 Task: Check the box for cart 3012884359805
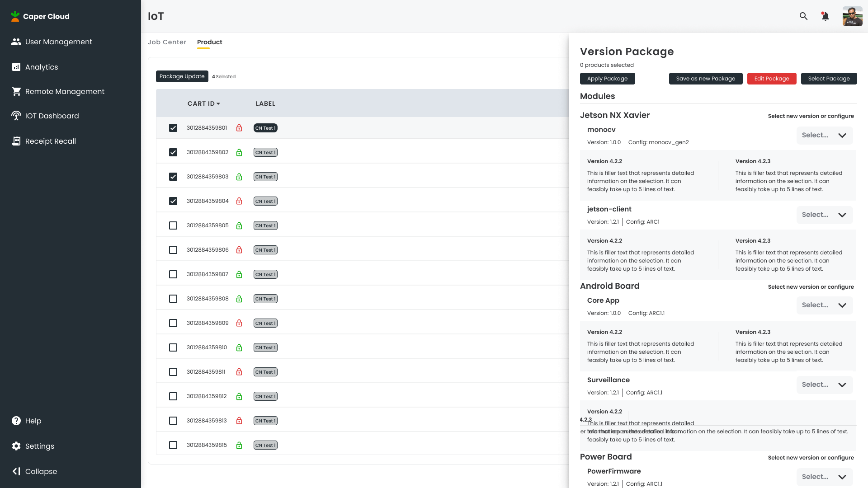tap(173, 225)
